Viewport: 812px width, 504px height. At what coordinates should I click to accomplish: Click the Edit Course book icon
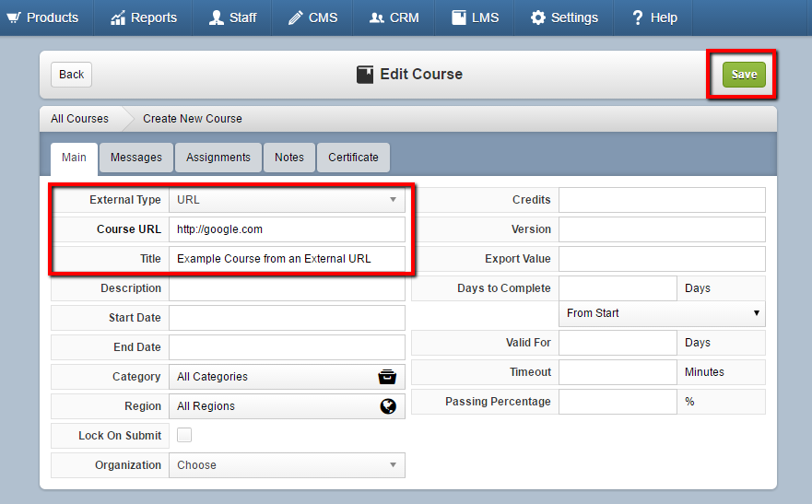click(x=365, y=75)
